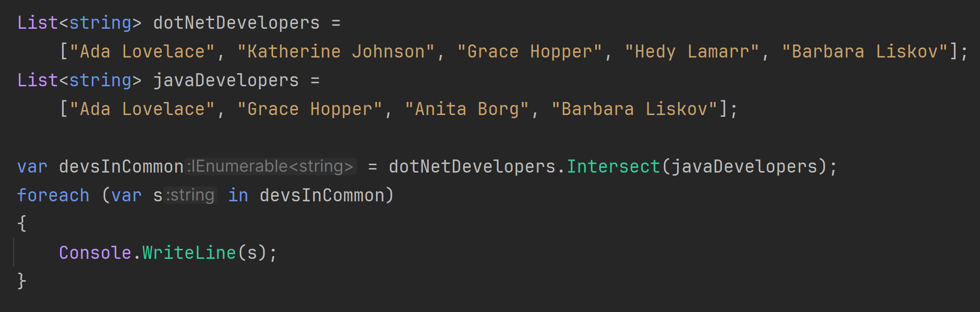
Task: Click devsInCommon in the foreach header
Action: tap(322, 196)
